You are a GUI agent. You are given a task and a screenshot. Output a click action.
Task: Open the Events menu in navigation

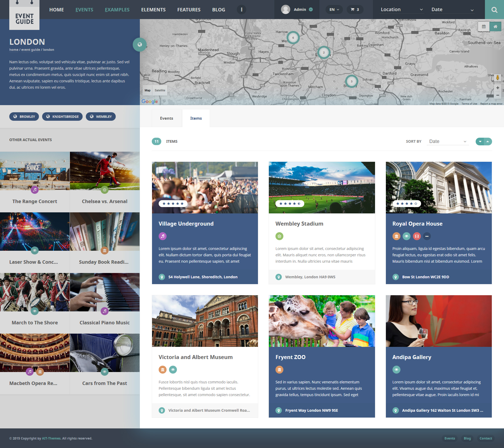coord(84,10)
